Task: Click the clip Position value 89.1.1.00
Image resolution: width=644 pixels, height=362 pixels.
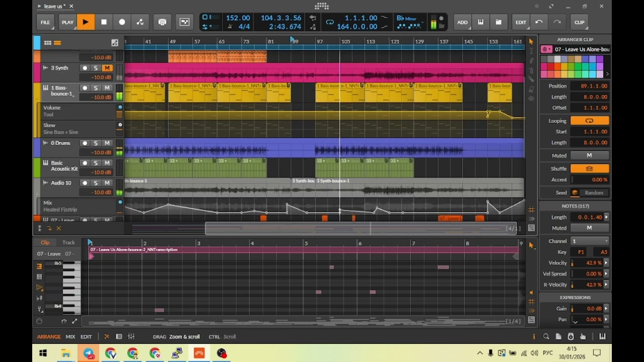Action: (x=589, y=86)
